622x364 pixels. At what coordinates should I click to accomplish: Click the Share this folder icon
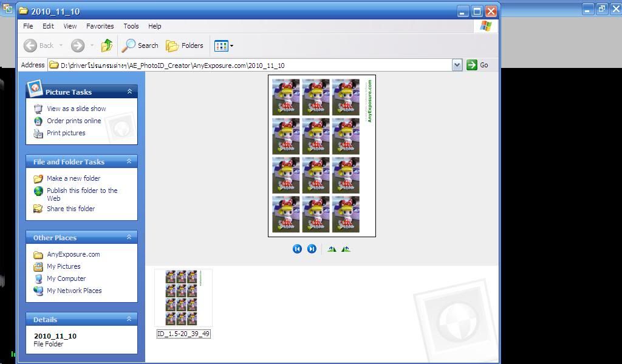tap(38, 209)
